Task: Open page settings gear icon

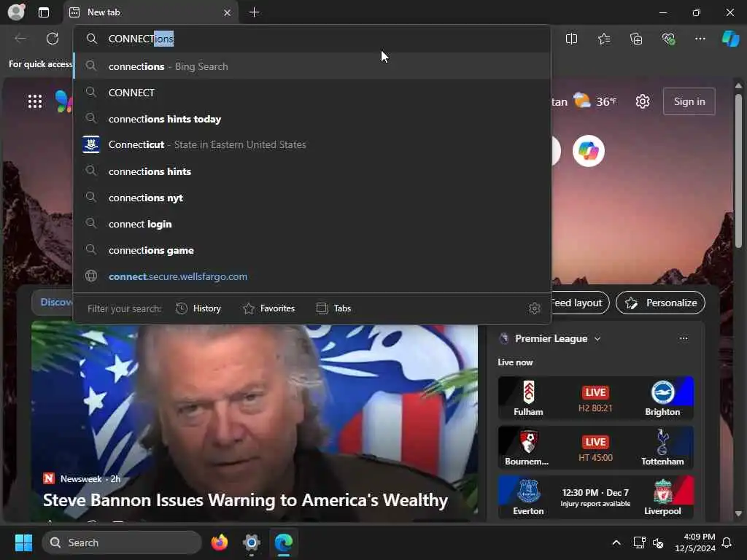Action: [642, 101]
